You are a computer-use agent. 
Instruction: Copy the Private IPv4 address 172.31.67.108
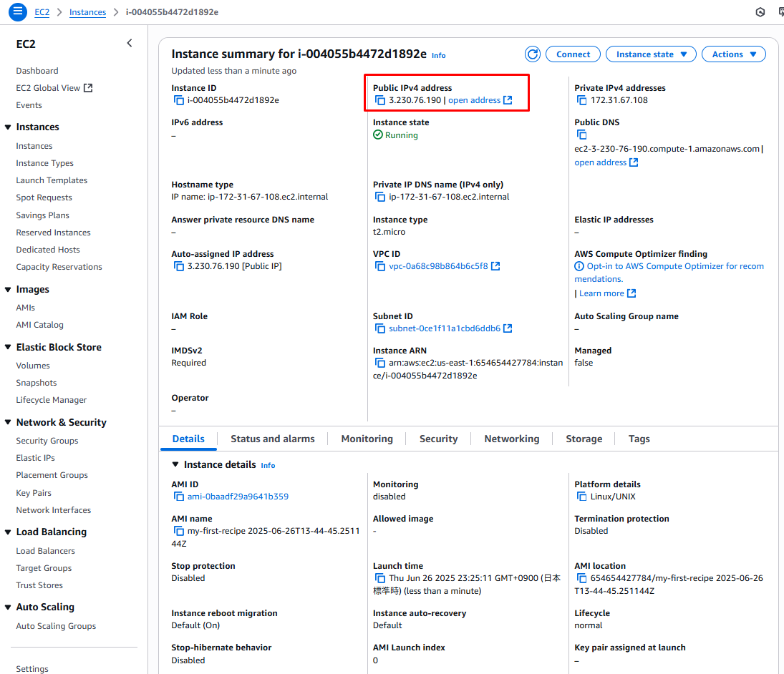(582, 100)
